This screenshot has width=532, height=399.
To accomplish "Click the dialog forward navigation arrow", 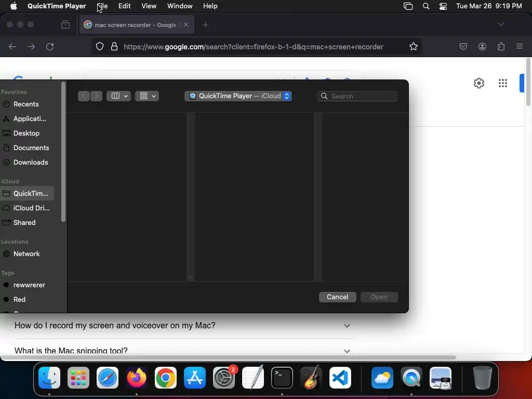I will tap(96, 96).
